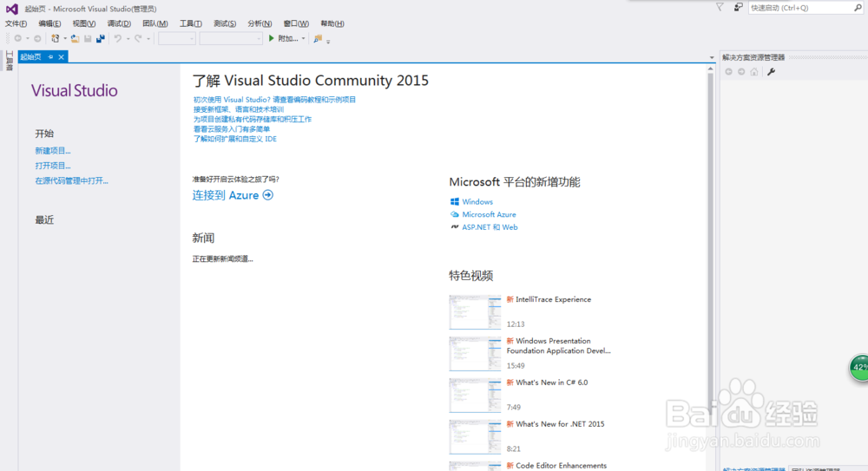Click Solution Explorer home icon
Viewport: 868px width, 471px height.
point(754,72)
